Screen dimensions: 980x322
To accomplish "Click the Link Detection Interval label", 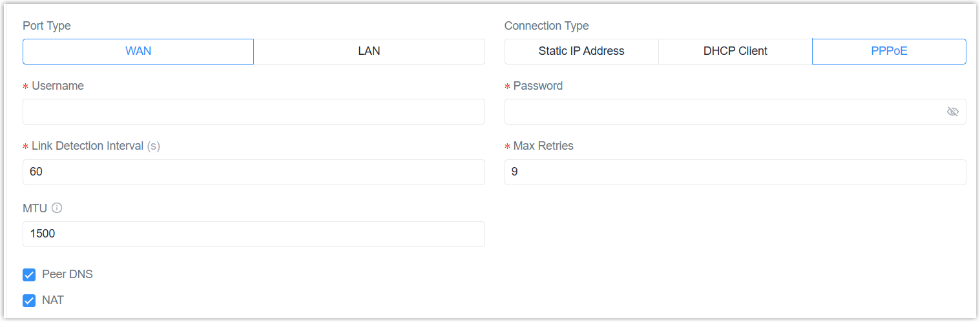I will [x=87, y=146].
